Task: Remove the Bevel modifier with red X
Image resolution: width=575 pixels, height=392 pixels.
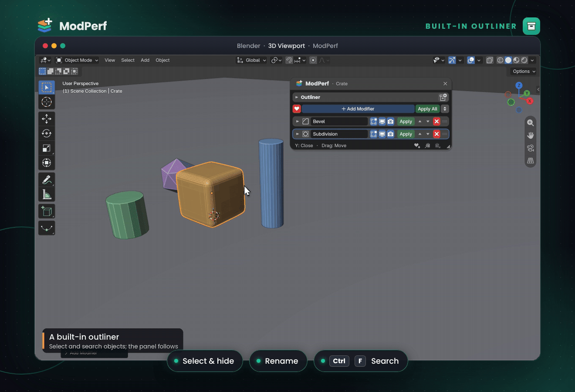Action: 436,122
